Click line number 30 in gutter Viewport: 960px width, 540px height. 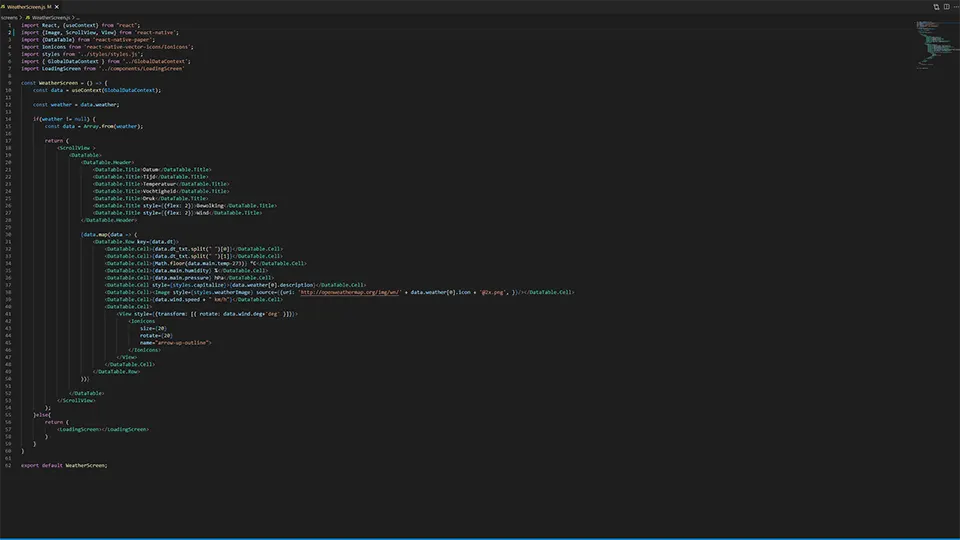click(8, 234)
